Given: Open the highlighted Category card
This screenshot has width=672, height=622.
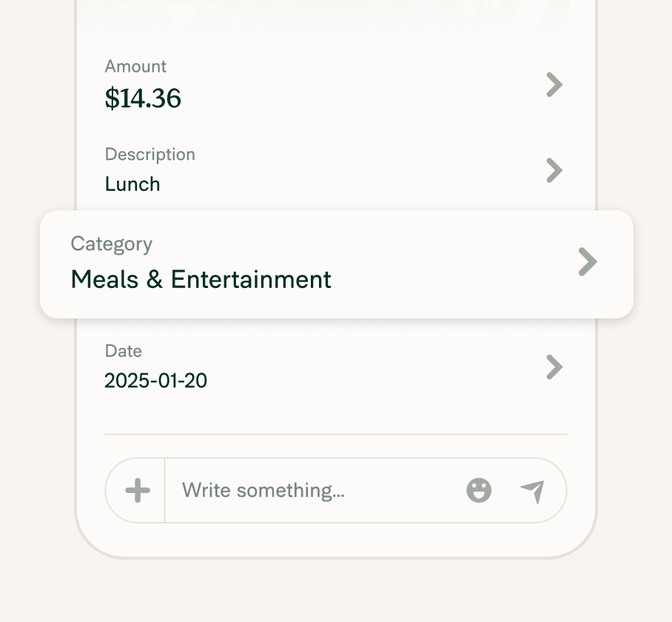Looking at the screenshot, I should click(x=337, y=264).
